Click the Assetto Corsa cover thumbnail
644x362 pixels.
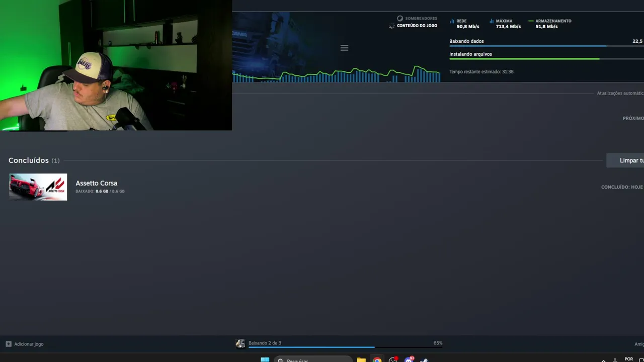pos(38,187)
